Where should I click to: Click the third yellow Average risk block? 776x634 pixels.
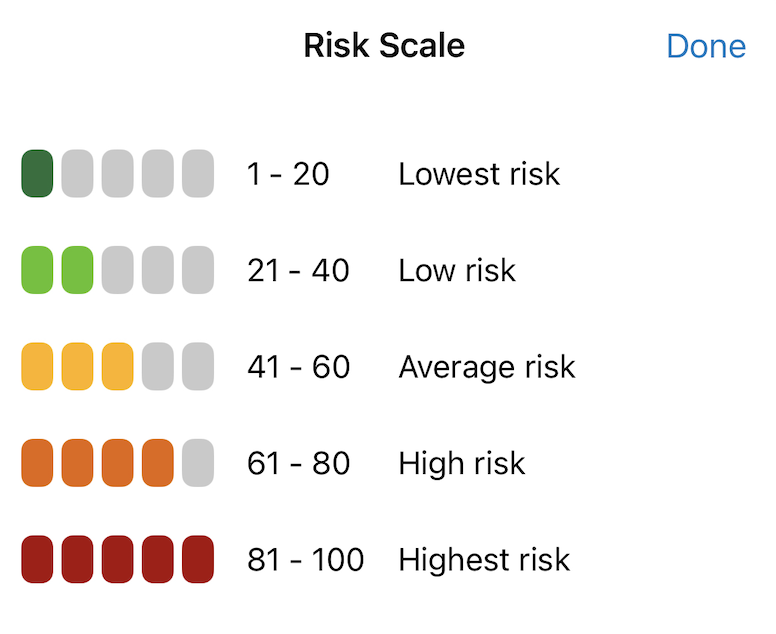click(x=117, y=366)
